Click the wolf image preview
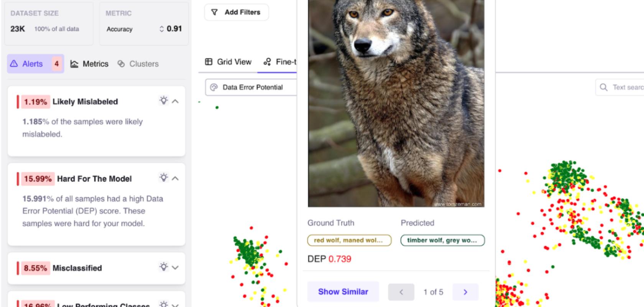Viewport: 644px width, 307px height. [396, 104]
